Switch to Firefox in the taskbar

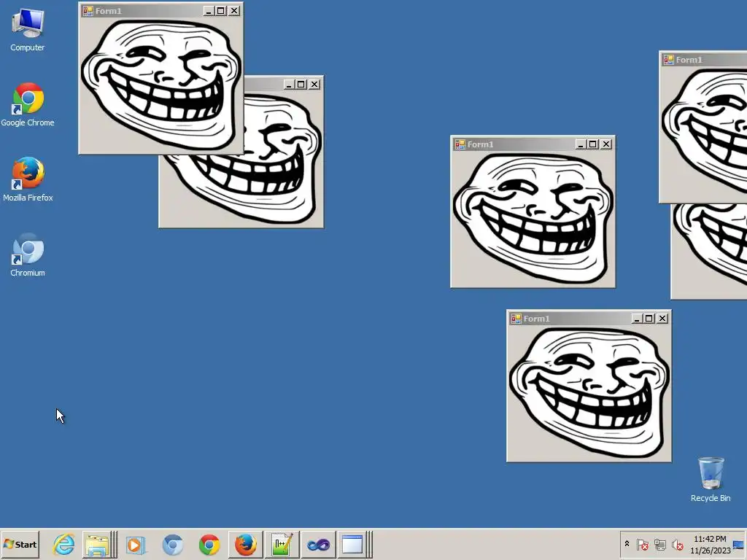(x=245, y=544)
